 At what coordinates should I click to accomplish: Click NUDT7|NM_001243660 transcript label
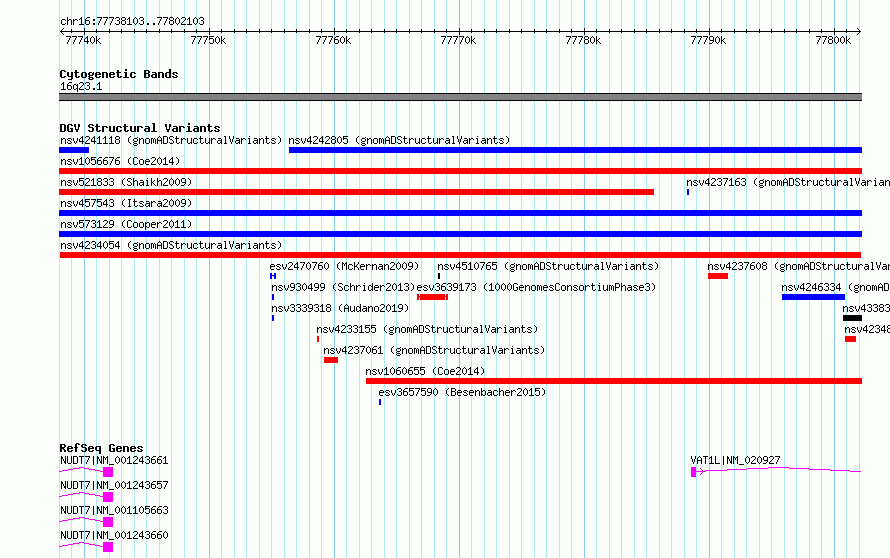coord(114,535)
